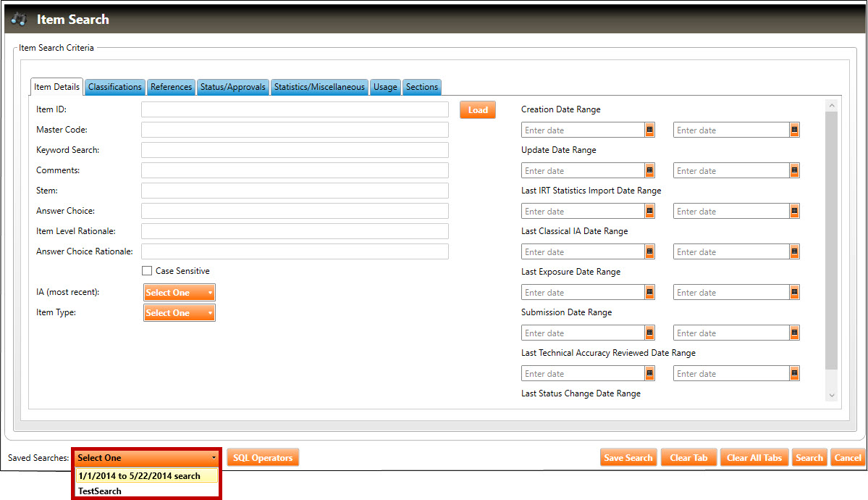The width and height of the screenshot is (868, 500).
Task: Open calendar for Creation Date Range end
Action: tap(794, 130)
